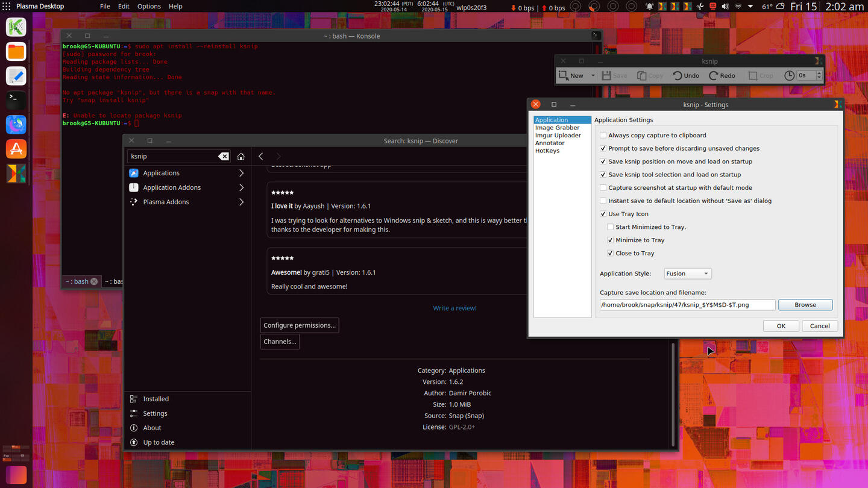Click the capture save location text field
This screenshot has height=488, width=868.
[687, 305]
